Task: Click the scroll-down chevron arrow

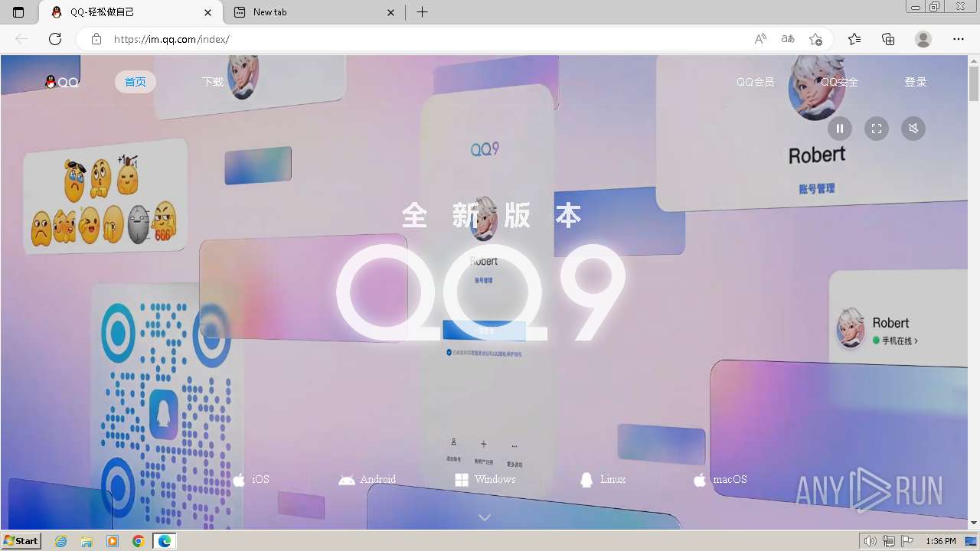Action: pyautogui.click(x=485, y=517)
